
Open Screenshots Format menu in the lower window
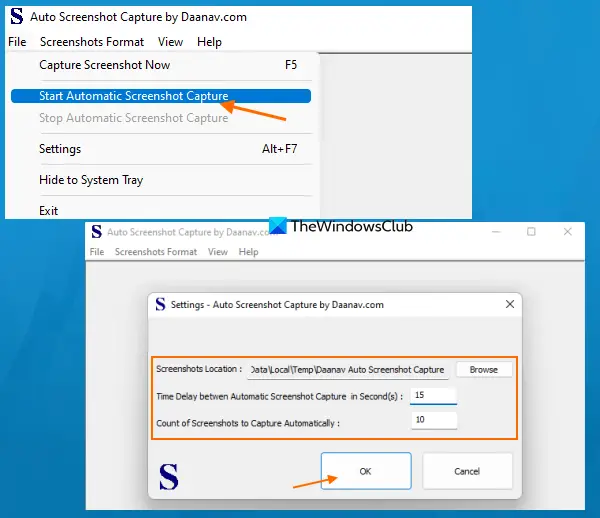pos(156,252)
